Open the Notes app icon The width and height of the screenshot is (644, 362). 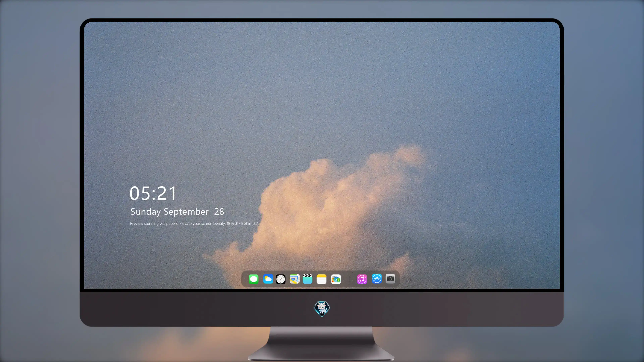point(321,279)
